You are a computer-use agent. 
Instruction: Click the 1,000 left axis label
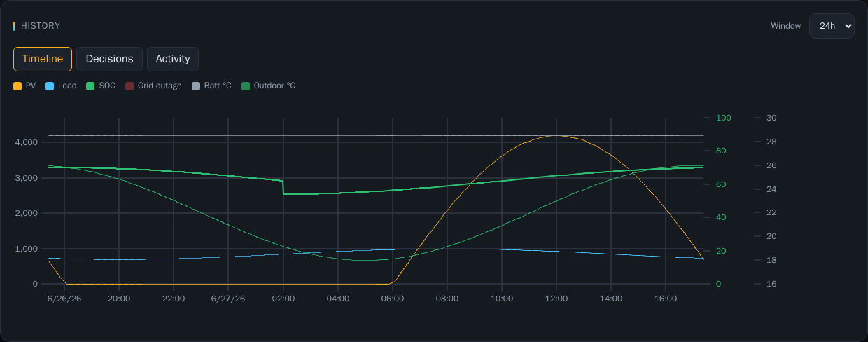point(26,249)
